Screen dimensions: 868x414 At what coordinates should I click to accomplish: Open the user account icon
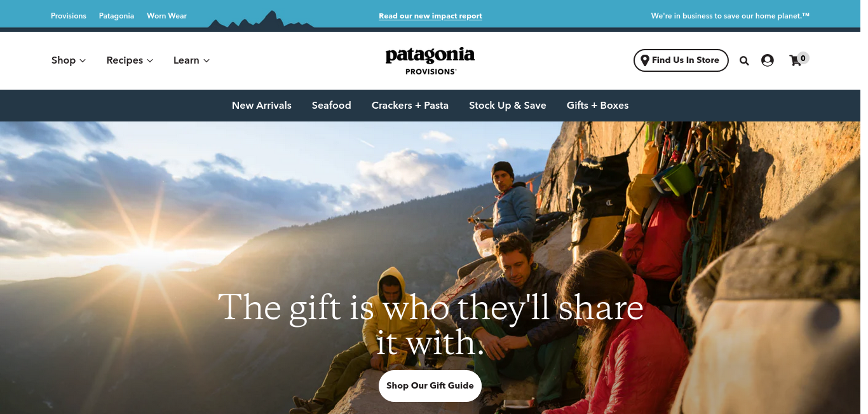[x=768, y=60]
